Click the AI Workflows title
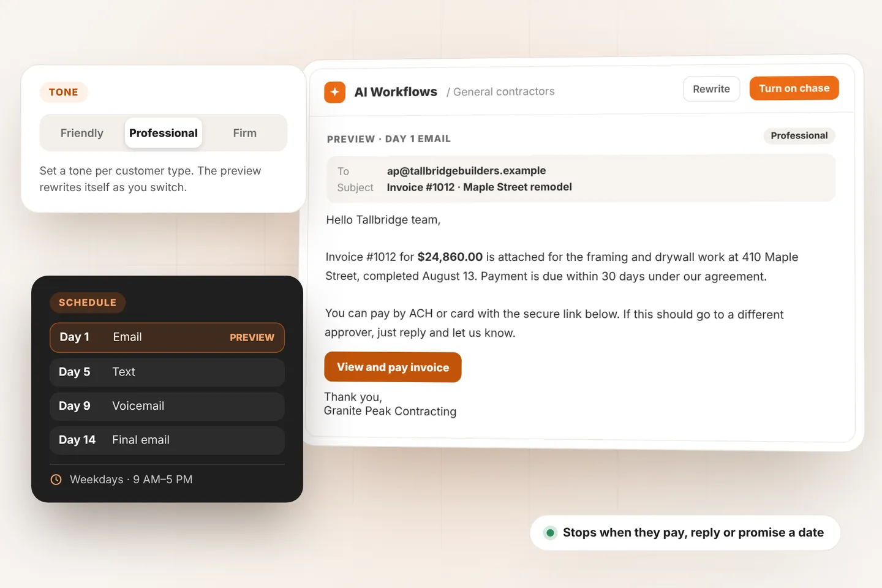 click(x=396, y=92)
